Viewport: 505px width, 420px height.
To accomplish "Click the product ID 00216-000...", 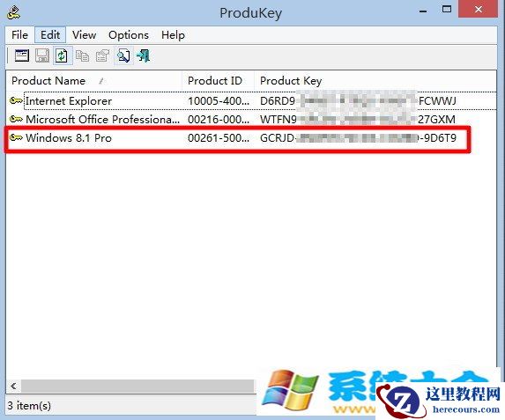I will [x=219, y=120].
